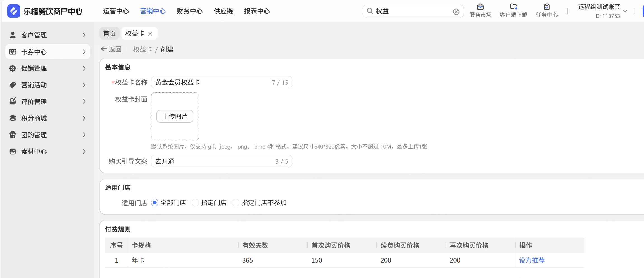Select the 指定门店 radio option
644x278 pixels.
195,202
